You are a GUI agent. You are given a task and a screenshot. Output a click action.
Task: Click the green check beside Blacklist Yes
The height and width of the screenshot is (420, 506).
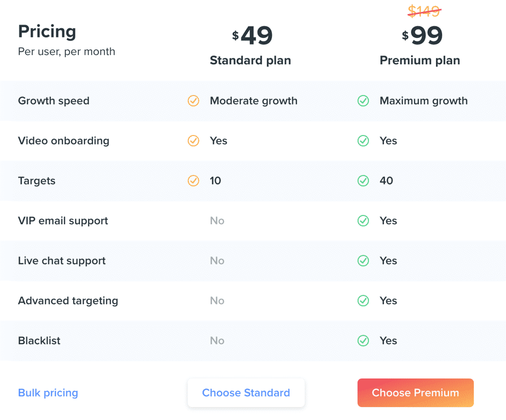(x=363, y=341)
